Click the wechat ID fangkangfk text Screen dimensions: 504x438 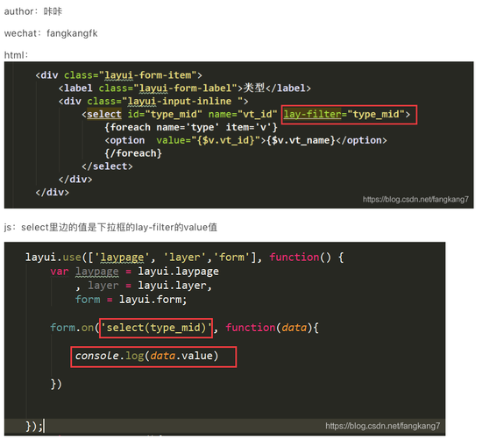pyautogui.click(x=72, y=33)
